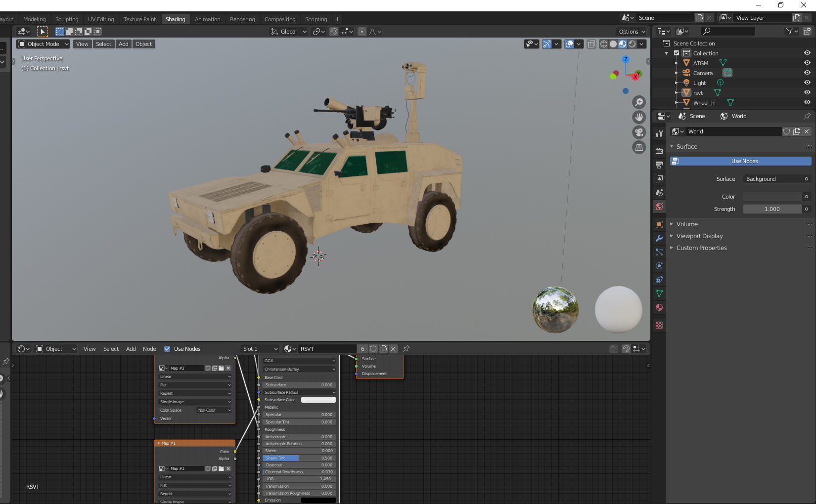Open the Object Constraints properties tab
This screenshot has height=504, width=816.
point(659,280)
